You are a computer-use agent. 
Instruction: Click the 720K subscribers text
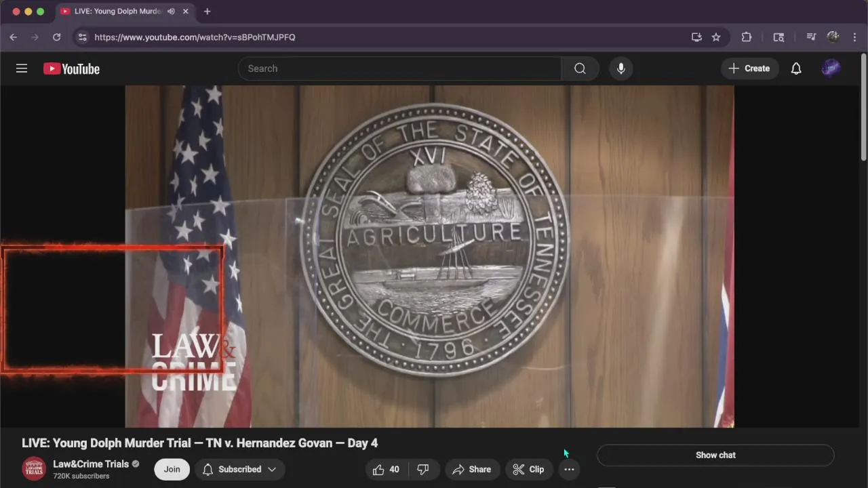click(x=81, y=476)
